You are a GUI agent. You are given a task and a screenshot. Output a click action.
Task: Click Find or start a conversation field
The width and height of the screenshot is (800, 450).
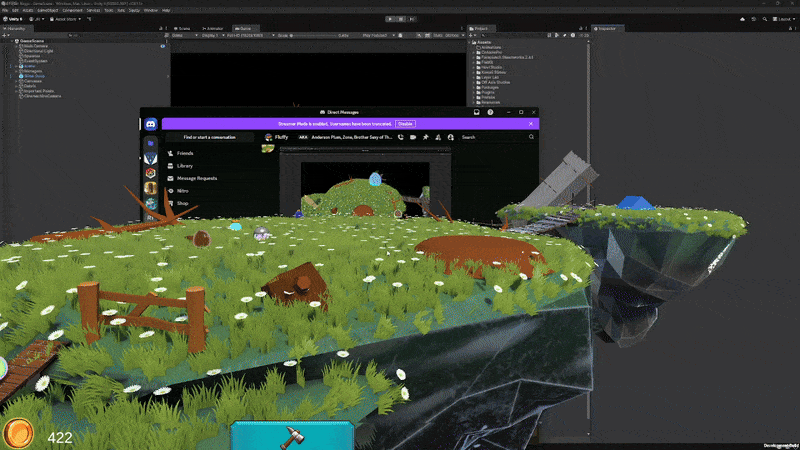click(x=208, y=136)
